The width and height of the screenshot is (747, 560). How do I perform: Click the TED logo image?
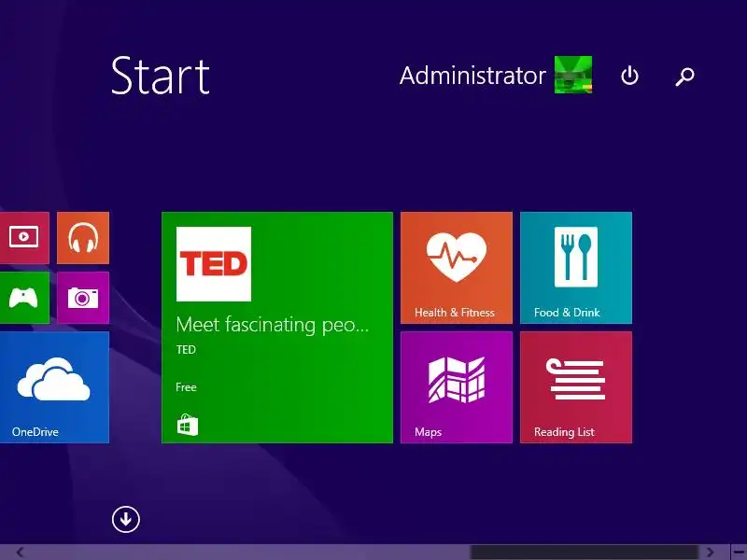click(x=214, y=264)
